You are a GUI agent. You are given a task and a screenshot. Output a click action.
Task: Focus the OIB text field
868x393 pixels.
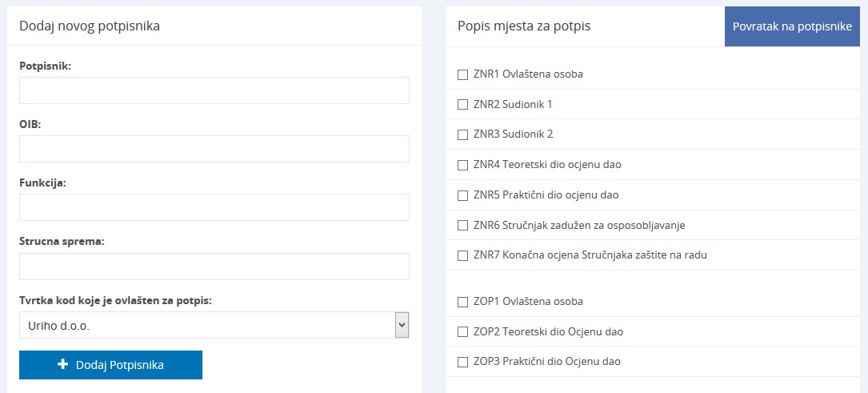214,149
